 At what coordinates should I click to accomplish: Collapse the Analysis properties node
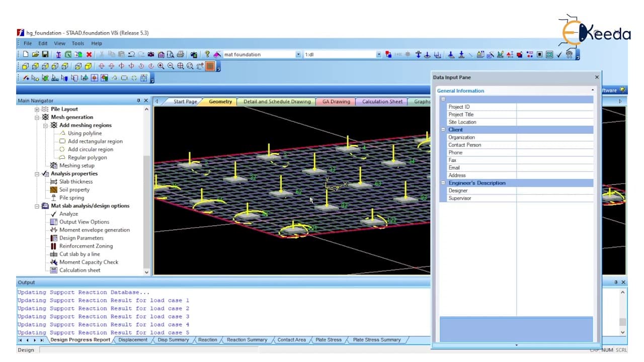click(x=37, y=173)
